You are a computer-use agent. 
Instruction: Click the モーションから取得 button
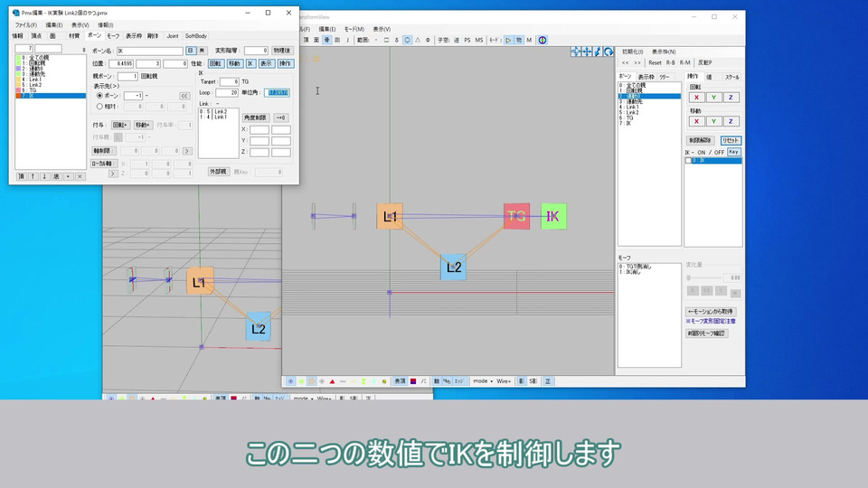tap(711, 312)
